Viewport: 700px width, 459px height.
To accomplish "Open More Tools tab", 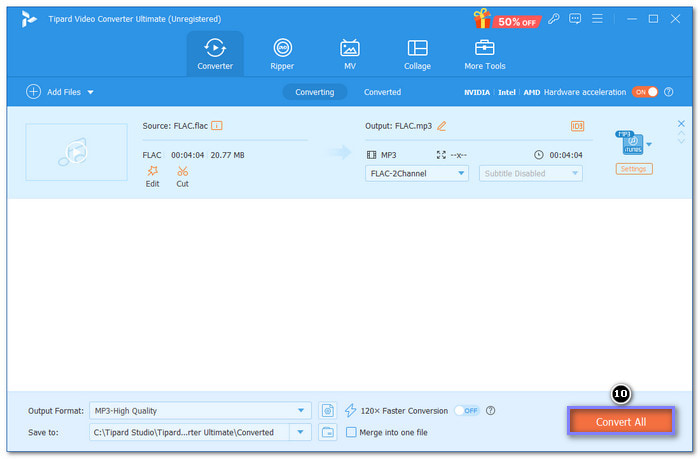I will coord(484,54).
